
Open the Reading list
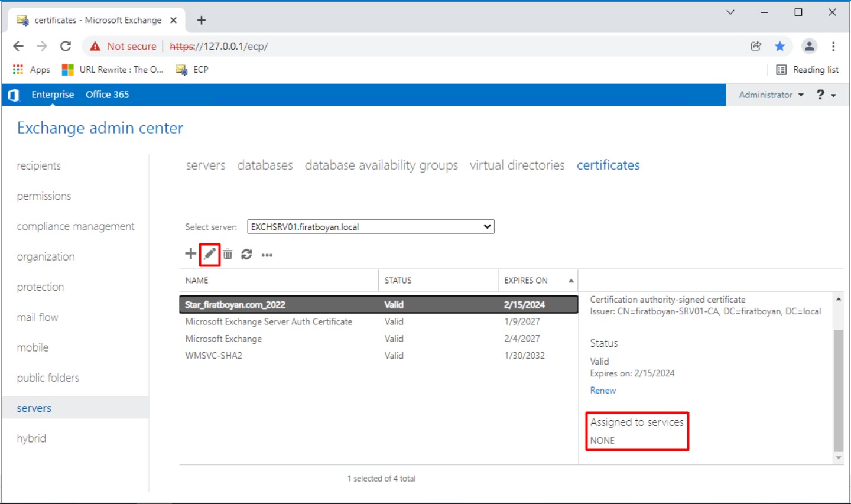807,69
